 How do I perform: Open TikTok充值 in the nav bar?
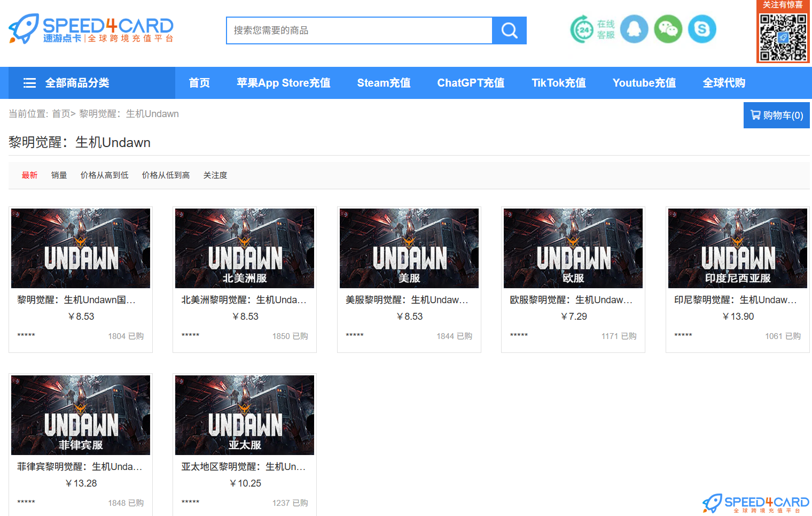coord(559,83)
